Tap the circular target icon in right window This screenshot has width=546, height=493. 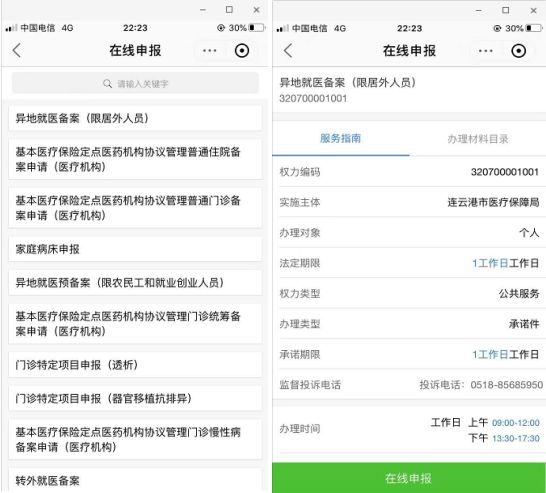coord(518,51)
